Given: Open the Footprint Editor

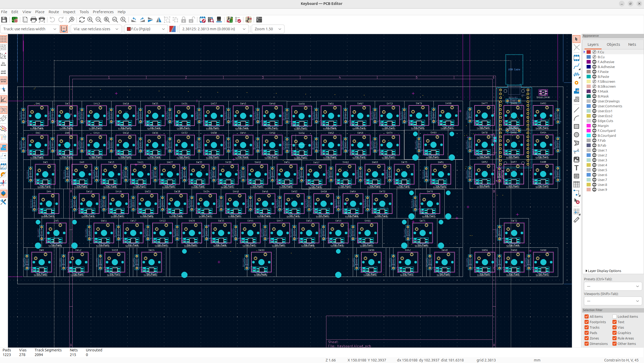Looking at the screenshot, I should [203, 20].
